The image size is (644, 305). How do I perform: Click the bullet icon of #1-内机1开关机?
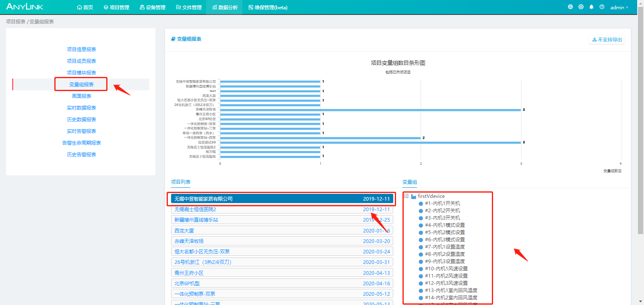click(x=421, y=203)
